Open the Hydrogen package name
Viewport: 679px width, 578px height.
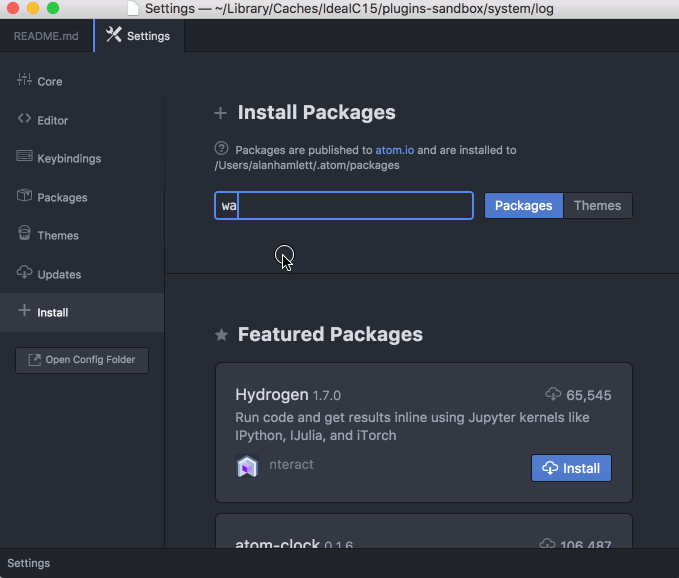[272, 395]
